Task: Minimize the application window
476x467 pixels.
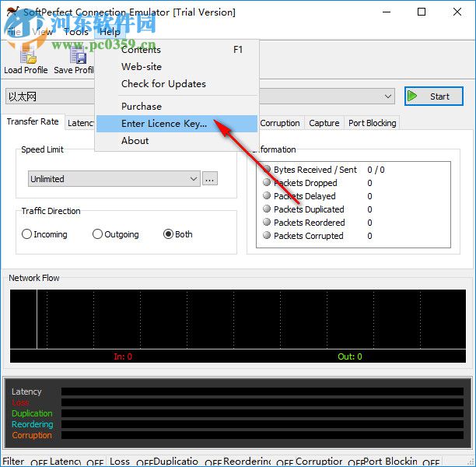Action: (387, 12)
